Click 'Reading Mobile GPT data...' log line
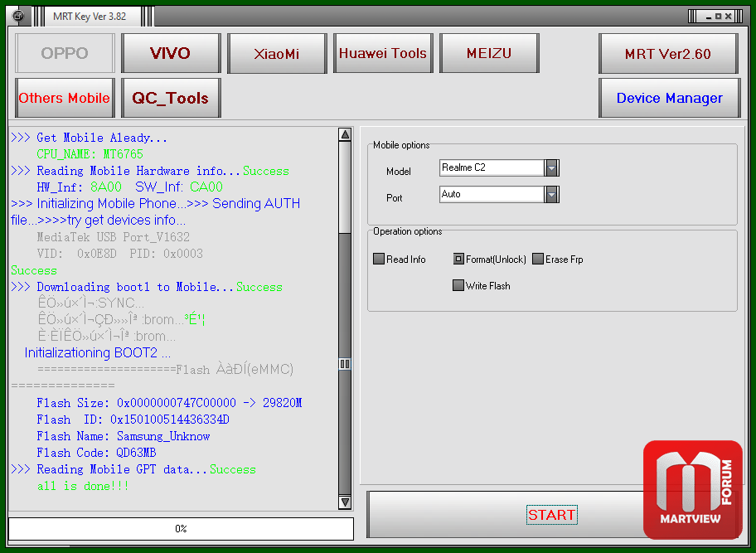Image resolution: width=756 pixels, height=553 pixels. click(x=133, y=469)
